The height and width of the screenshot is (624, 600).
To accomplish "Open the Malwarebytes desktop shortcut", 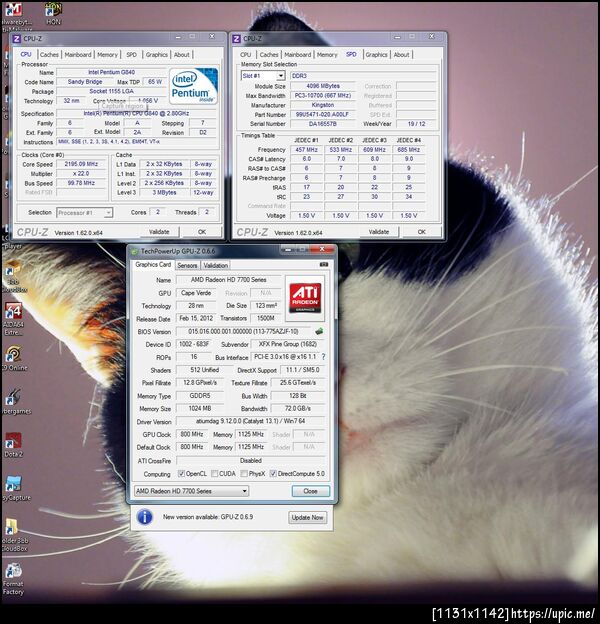I will tap(14, 16).
